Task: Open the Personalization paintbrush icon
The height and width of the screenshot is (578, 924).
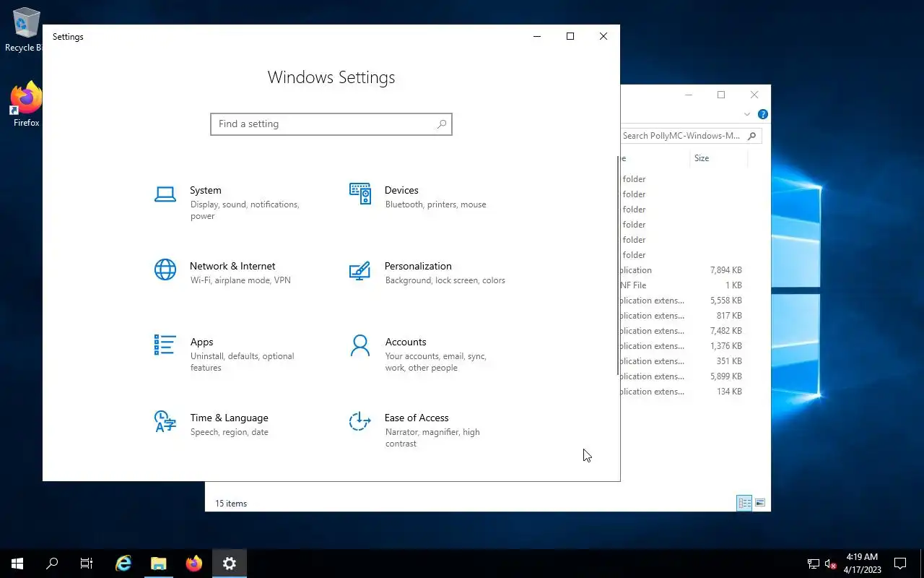Action: point(359,270)
